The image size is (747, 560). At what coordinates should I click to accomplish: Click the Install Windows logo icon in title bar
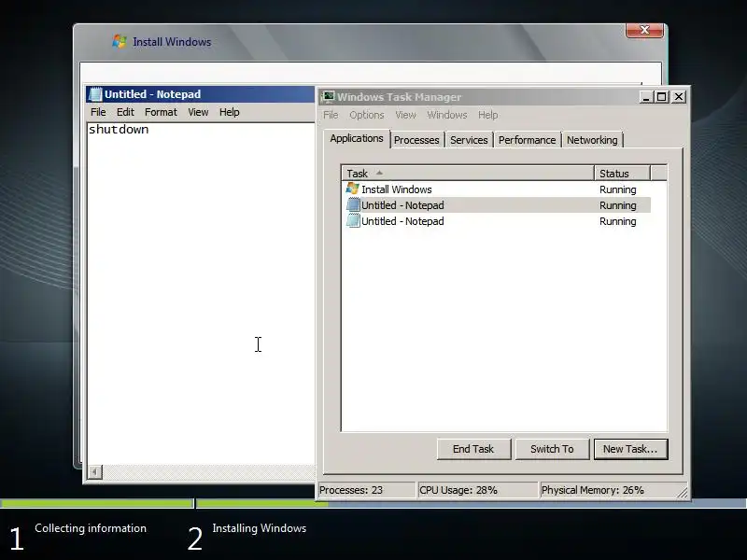[x=120, y=41]
